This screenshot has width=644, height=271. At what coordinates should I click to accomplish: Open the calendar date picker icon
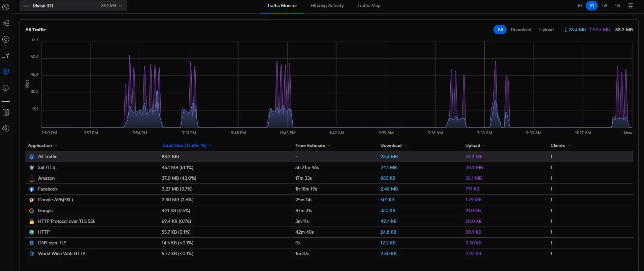click(x=631, y=6)
